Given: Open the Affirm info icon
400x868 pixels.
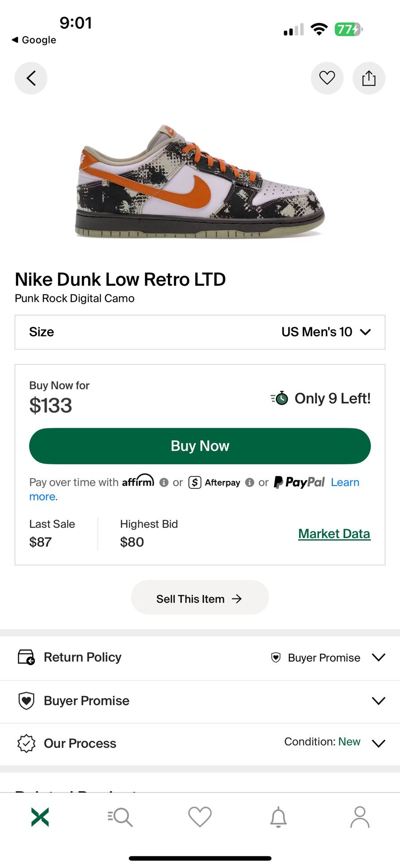Looking at the screenshot, I should [164, 482].
